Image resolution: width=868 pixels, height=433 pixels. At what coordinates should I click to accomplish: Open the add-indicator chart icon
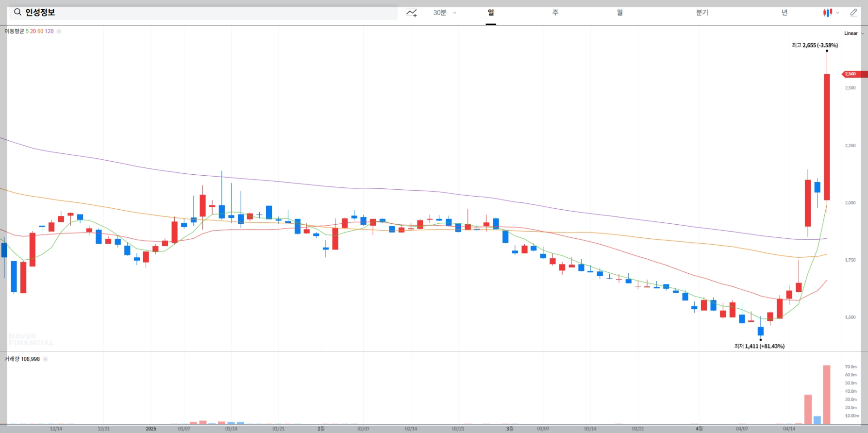point(412,13)
